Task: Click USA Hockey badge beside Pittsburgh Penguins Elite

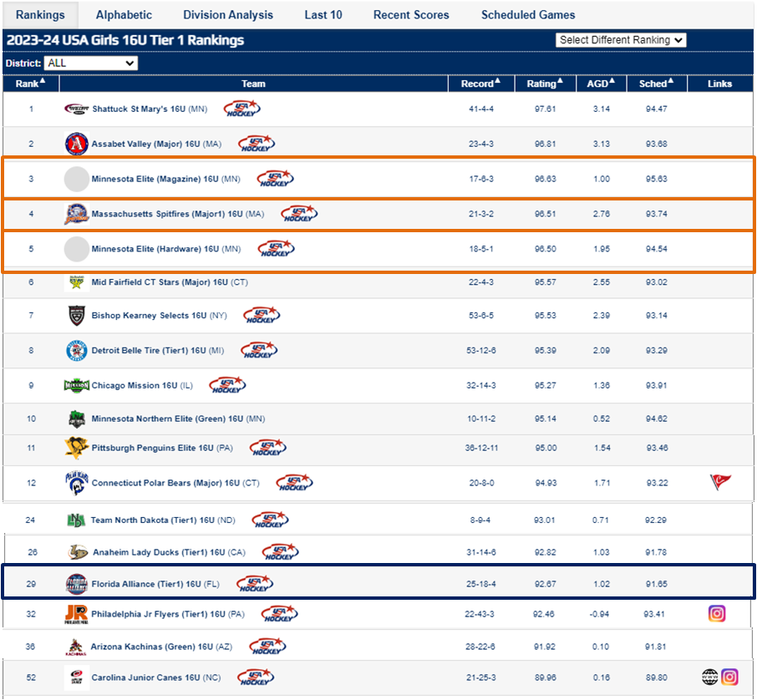Action: (268, 448)
